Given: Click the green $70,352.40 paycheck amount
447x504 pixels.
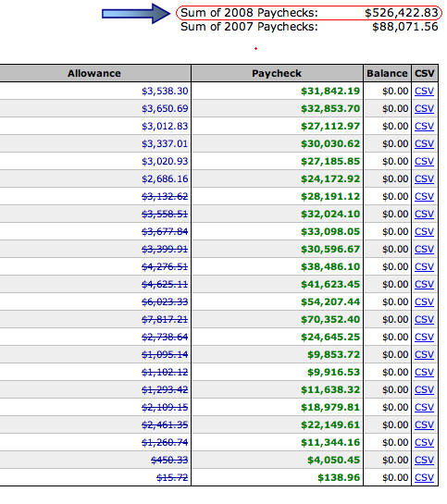Looking at the screenshot, I should (x=330, y=319).
